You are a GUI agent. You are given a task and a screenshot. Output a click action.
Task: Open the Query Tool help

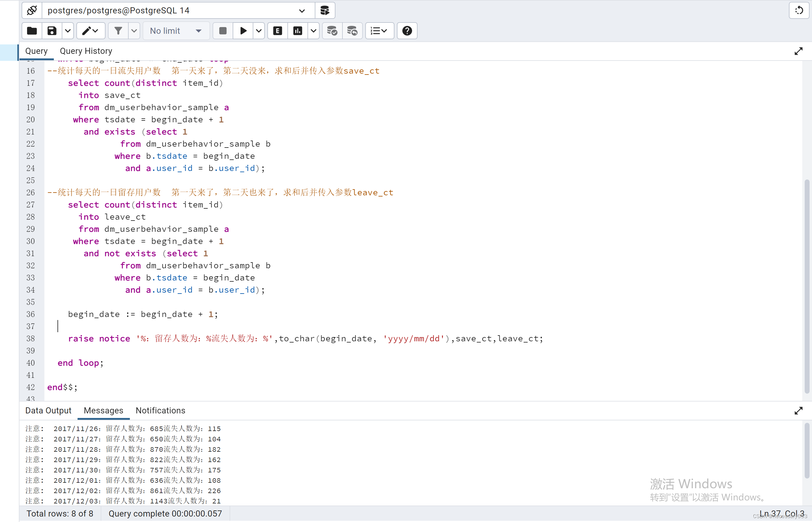pyautogui.click(x=407, y=30)
